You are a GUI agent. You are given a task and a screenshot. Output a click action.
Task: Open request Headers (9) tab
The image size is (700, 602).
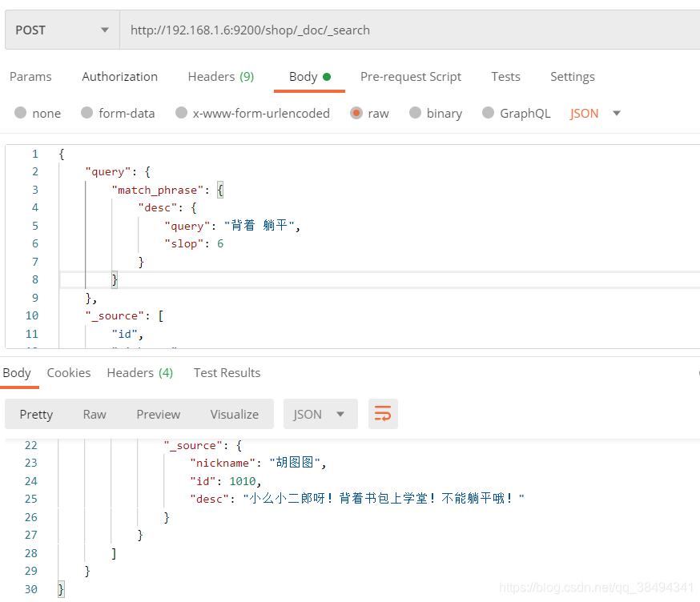pos(220,77)
